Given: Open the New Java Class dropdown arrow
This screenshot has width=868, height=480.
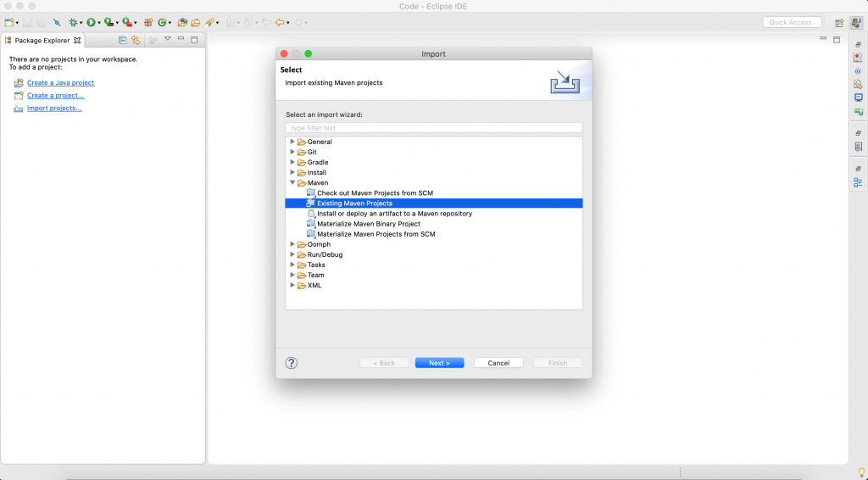Looking at the screenshot, I should [170, 23].
